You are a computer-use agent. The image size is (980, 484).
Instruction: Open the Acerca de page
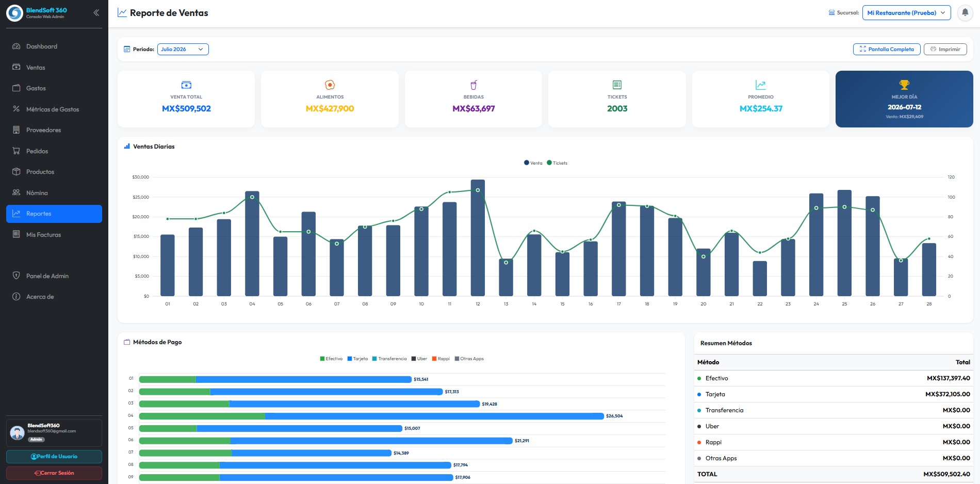54,297
